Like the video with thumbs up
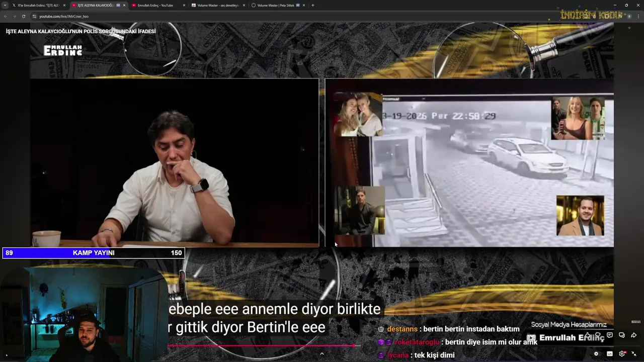The width and height of the screenshot is (644, 362). coord(588,335)
